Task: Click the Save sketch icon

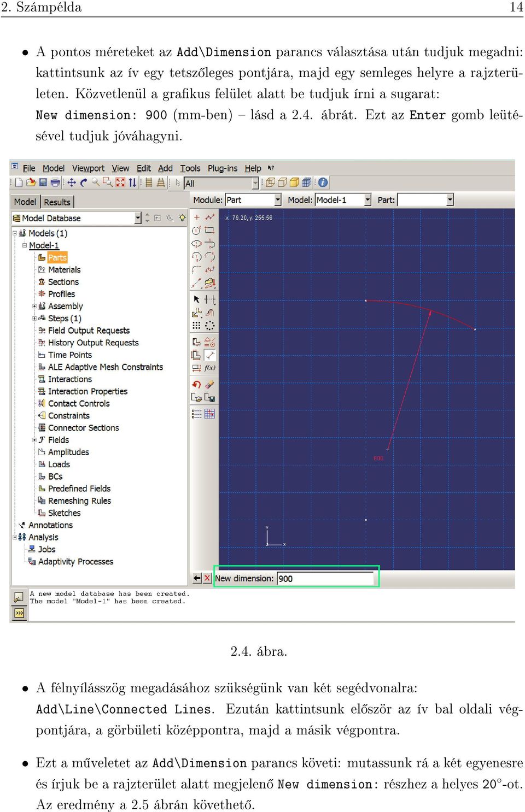Action: click(210, 398)
